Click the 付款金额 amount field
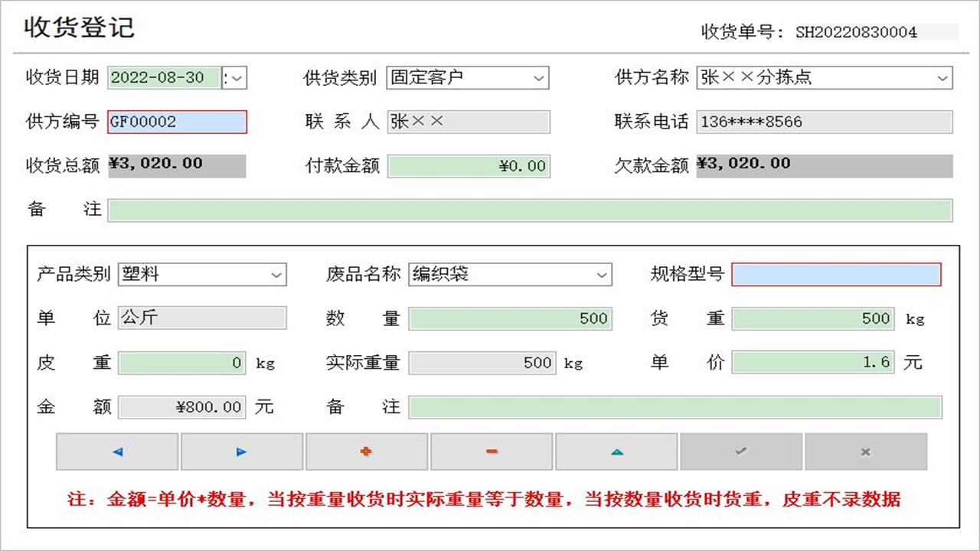 (x=469, y=165)
